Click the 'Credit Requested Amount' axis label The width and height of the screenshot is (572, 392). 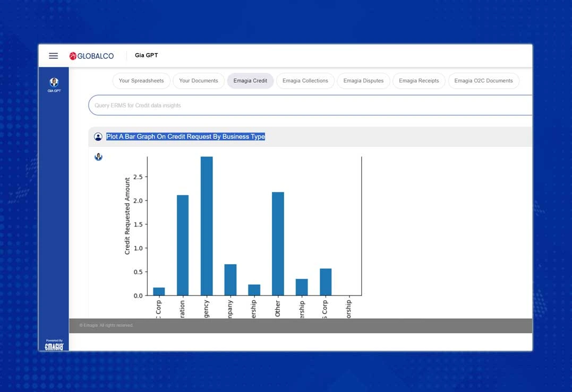click(x=127, y=216)
